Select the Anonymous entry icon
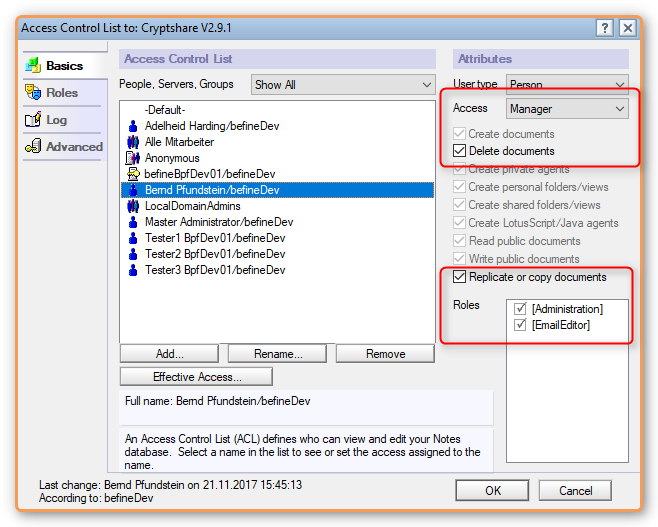The image size is (658, 527). click(x=133, y=158)
